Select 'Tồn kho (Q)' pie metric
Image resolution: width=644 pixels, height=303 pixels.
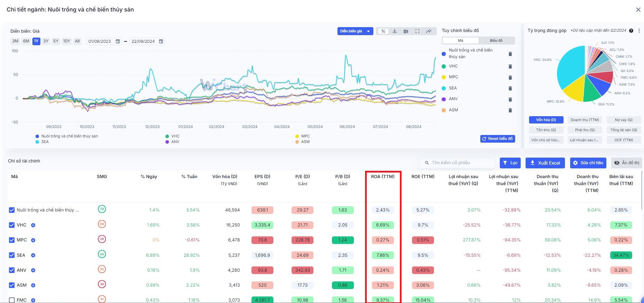(546, 130)
